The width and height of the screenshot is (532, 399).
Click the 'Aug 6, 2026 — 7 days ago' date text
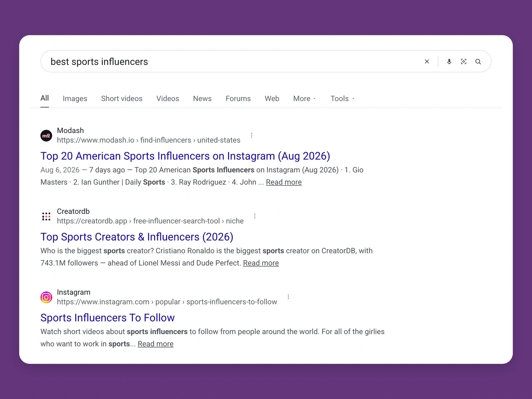(83, 170)
